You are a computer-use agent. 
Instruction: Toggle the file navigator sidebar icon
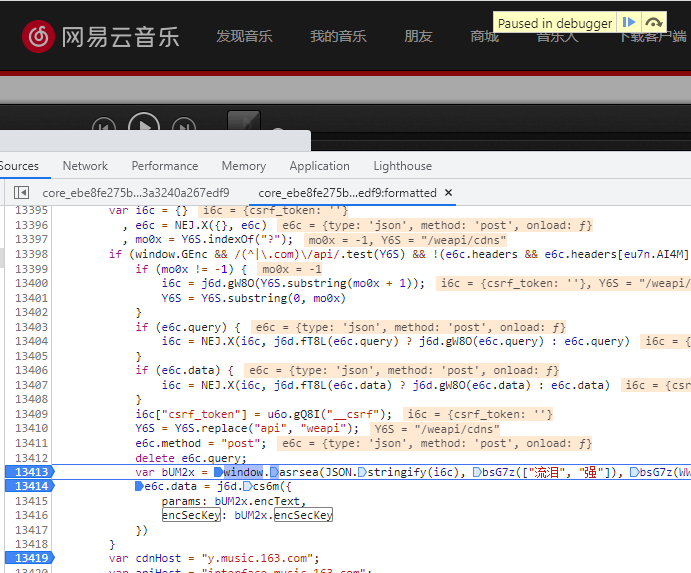coord(21,193)
